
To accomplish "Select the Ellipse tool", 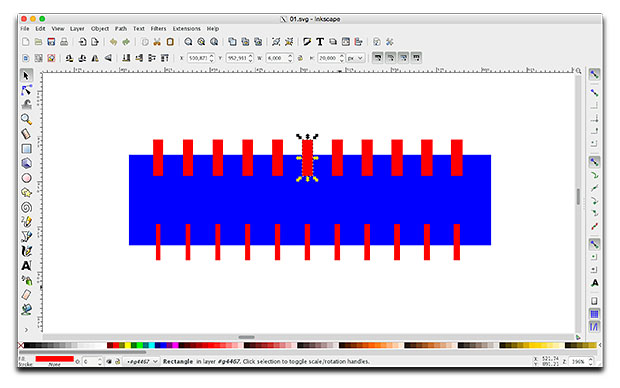I will click(x=26, y=178).
